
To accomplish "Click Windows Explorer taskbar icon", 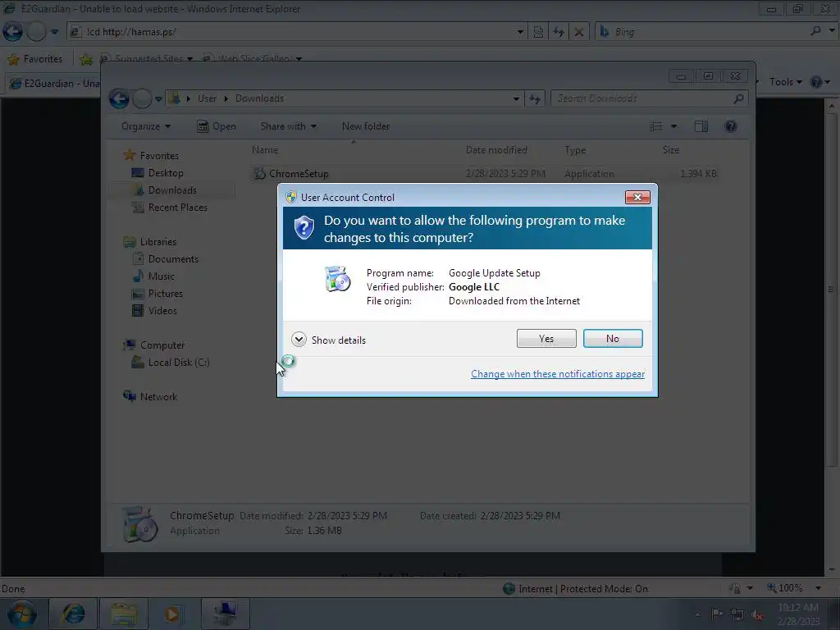I will [x=124, y=614].
